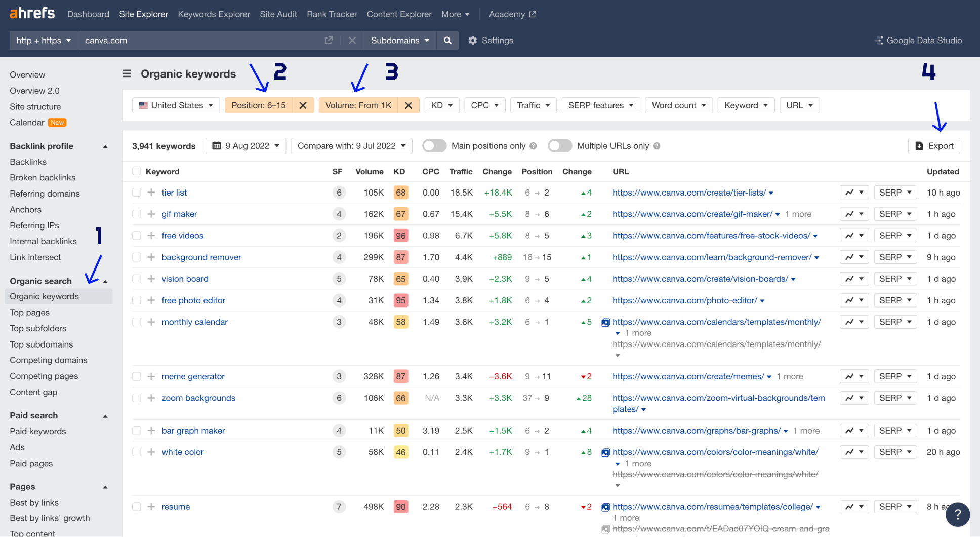Check the bar graph maker row checkbox
Image resolution: width=980 pixels, height=537 pixels.
click(x=137, y=431)
